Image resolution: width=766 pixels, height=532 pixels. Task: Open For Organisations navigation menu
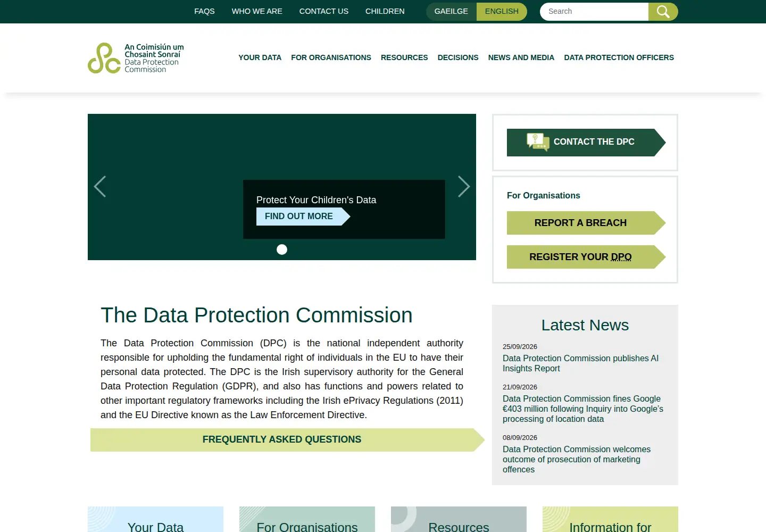pyautogui.click(x=331, y=57)
